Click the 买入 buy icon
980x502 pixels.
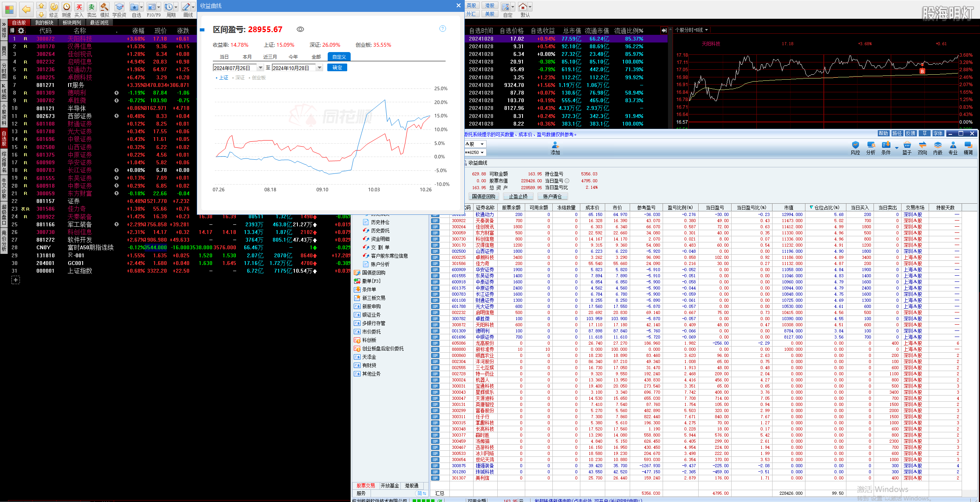click(x=79, y=7)
